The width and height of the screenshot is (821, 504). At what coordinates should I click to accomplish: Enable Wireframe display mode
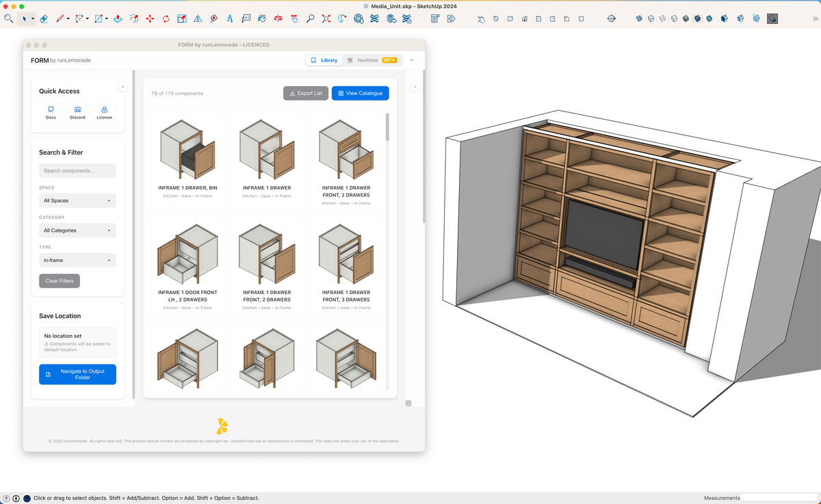(662, 18)
